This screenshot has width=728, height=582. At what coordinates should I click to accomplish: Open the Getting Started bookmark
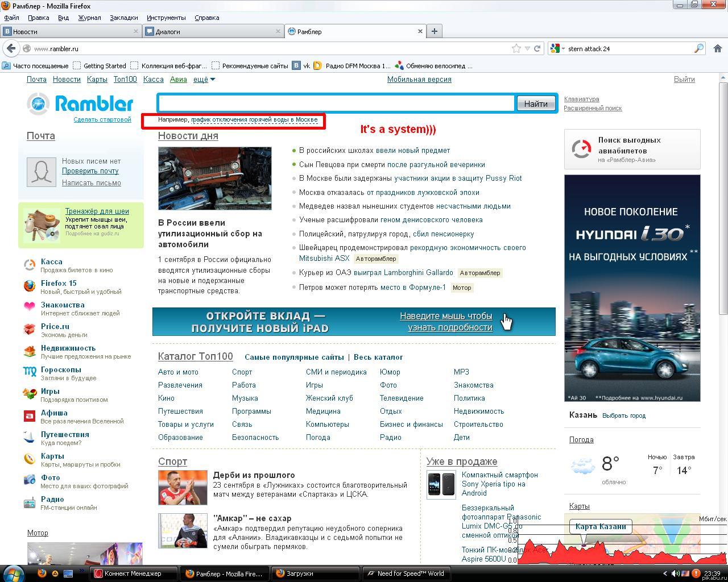point(100,66)
